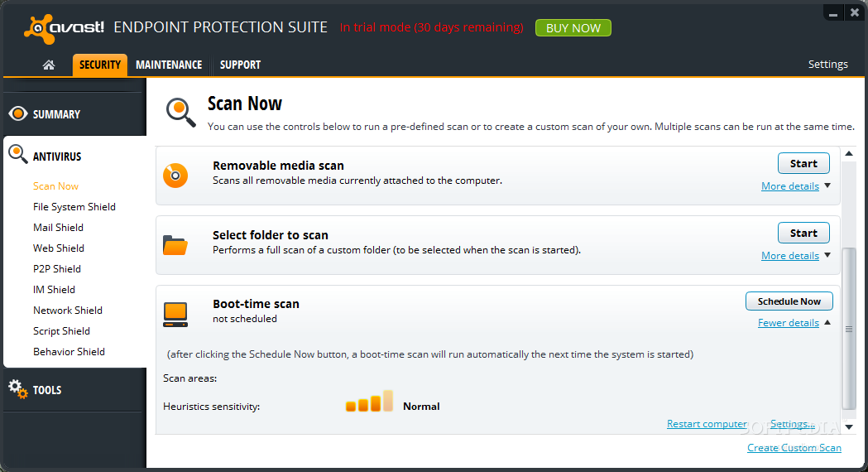Click the Schedule Now button
The height and width of the screenshot is (472, 868).
pos(789,301)
